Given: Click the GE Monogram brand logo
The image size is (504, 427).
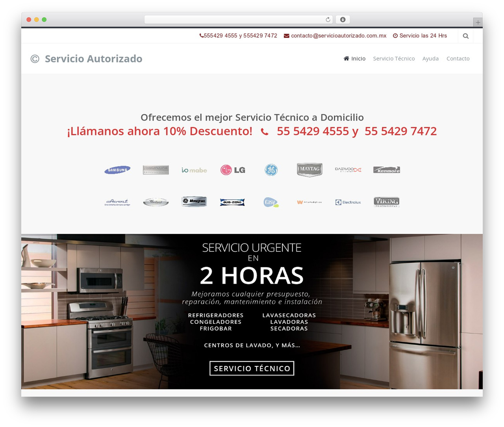Looking at the screenshot, I should 194,202.
